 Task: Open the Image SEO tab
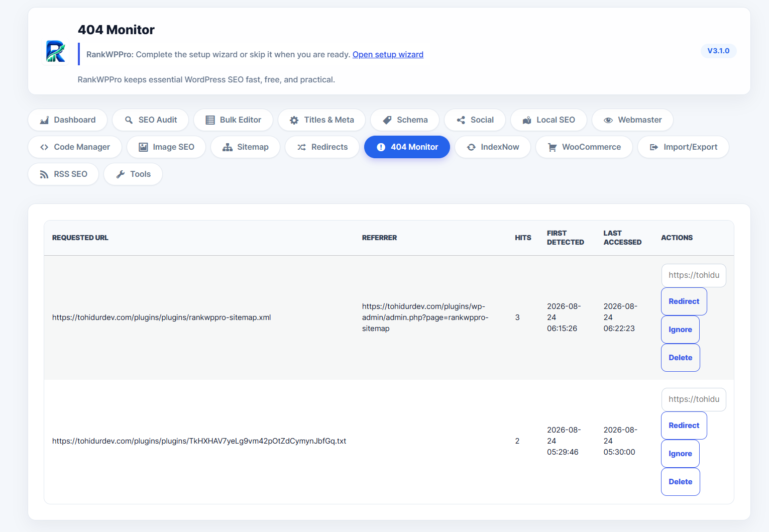point(166,147)
